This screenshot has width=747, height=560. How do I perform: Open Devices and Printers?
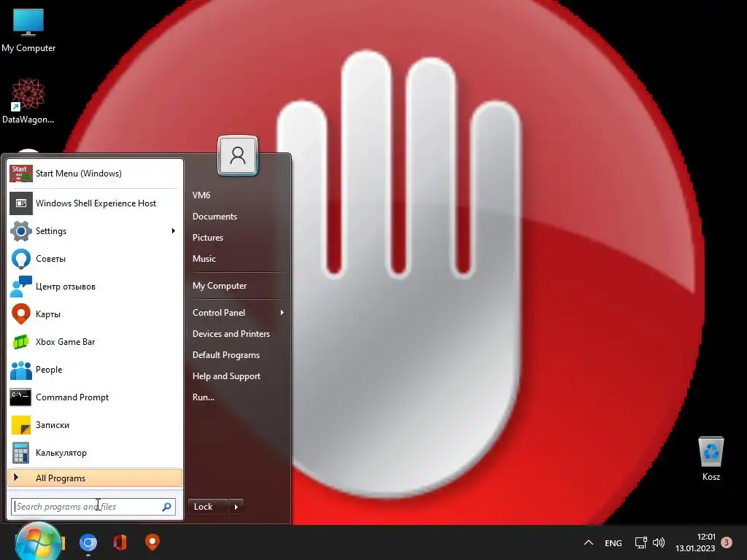coord(231,334)
